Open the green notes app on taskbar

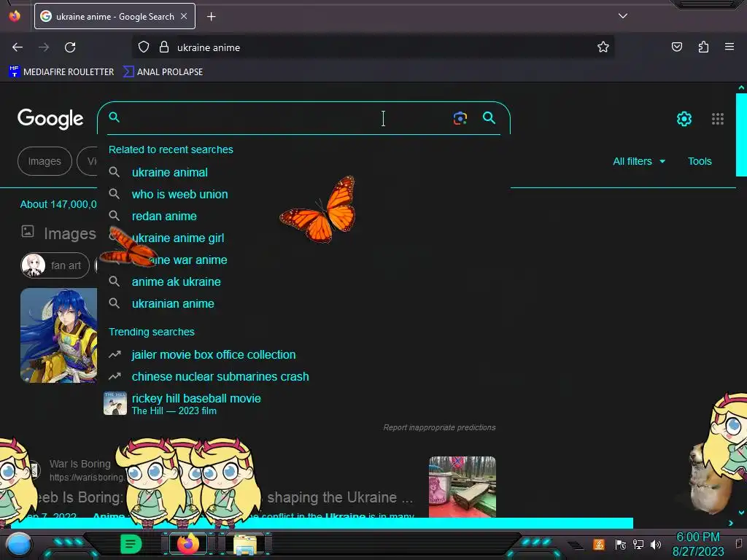click(x=131, y=544)
